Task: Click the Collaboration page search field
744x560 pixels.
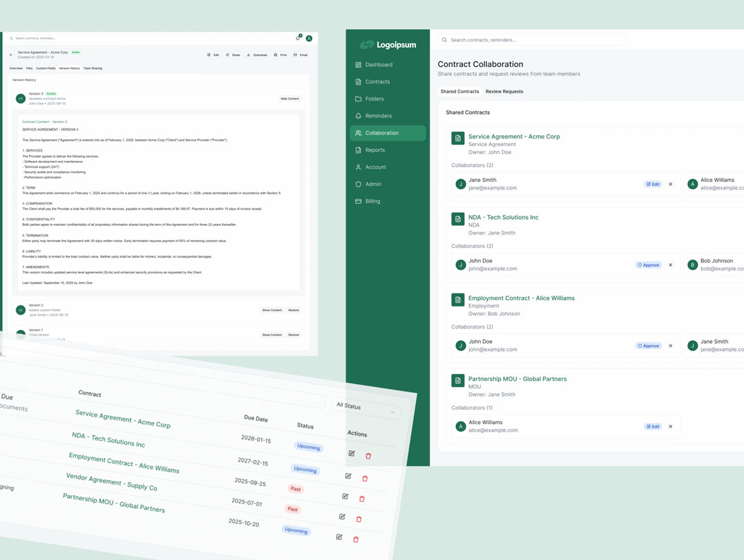Action: (532, 40)
